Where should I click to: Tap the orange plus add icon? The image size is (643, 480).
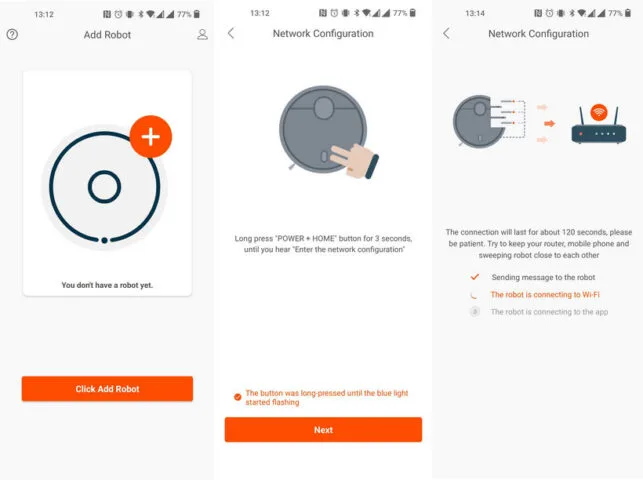pyautogui.click(x=150, y=136)
